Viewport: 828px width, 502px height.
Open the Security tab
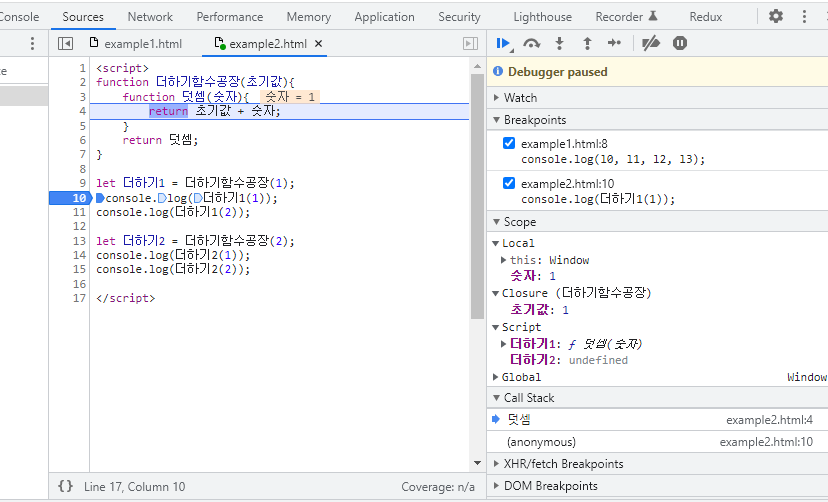tap(459, 17)
